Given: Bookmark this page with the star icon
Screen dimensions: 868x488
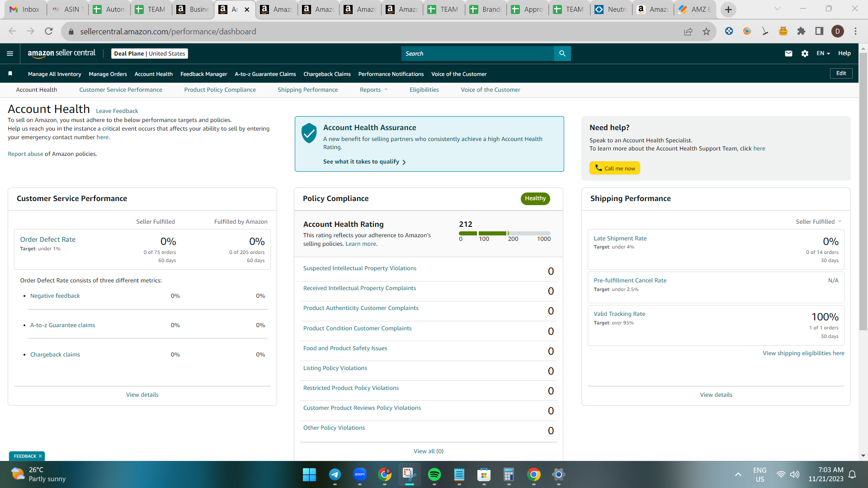Looking at the screenshot, I should coord(706,31).
